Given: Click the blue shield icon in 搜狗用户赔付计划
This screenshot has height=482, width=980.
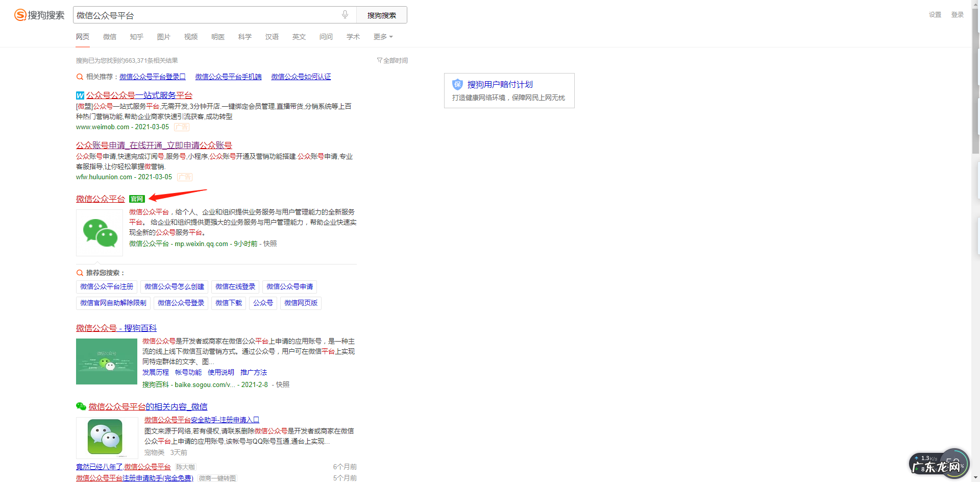Looking at the screenshot, I should 457,84.
